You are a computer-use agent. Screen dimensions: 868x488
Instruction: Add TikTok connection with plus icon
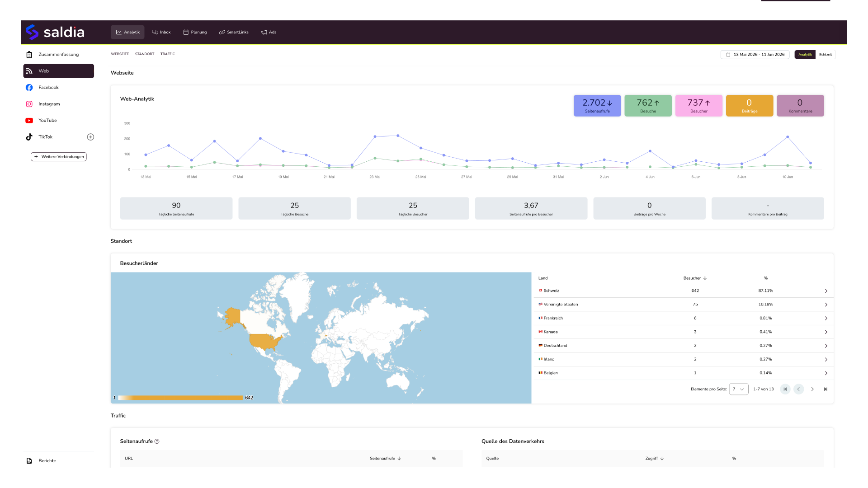tap(90, 137)
